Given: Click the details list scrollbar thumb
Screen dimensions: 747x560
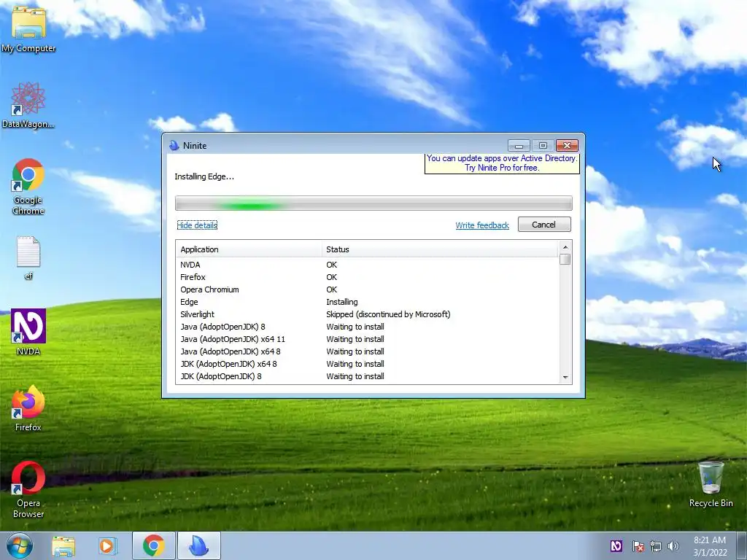Looking at the screenshot, I should tap(565, 260).
